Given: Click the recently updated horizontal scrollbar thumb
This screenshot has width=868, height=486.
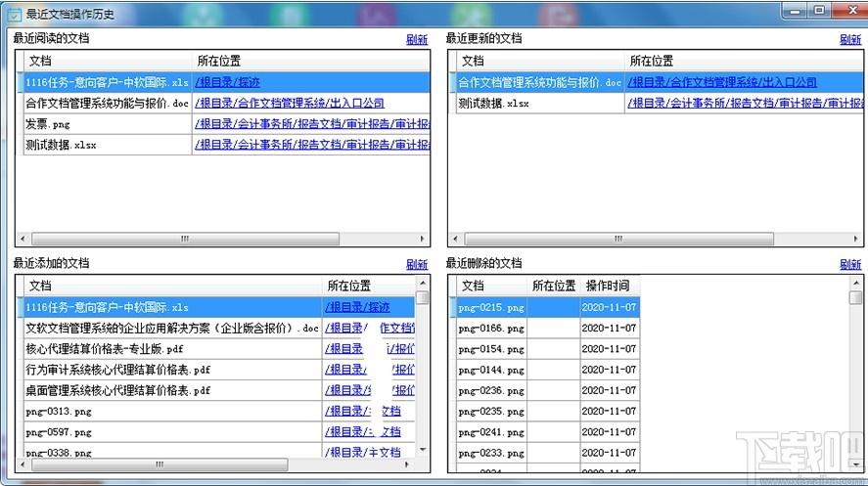Looking at the screenshot, I should click(x=618, y=239).
